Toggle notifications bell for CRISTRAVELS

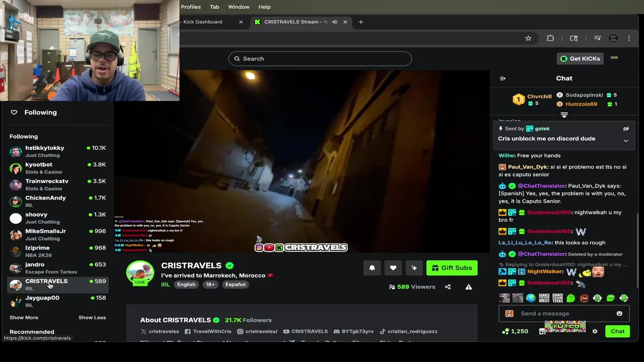pyautogui.click(x=372, y=268)
